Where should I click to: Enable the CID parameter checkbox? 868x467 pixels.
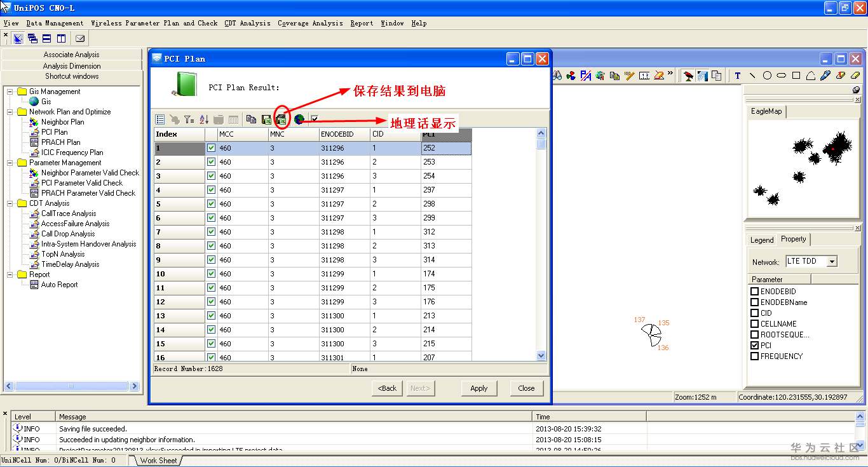[755, 313]
